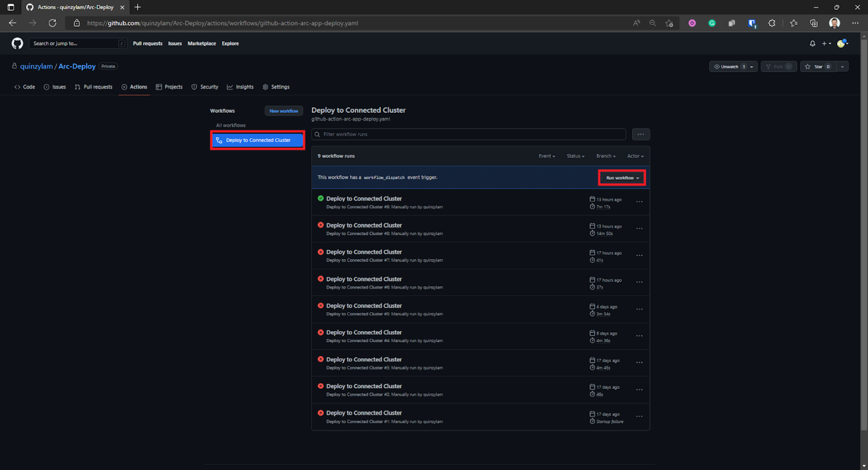The width and height of the screenshot is (868, 470).
Task: Click Explore in top navigation
Action: click(x=230, y=44)
